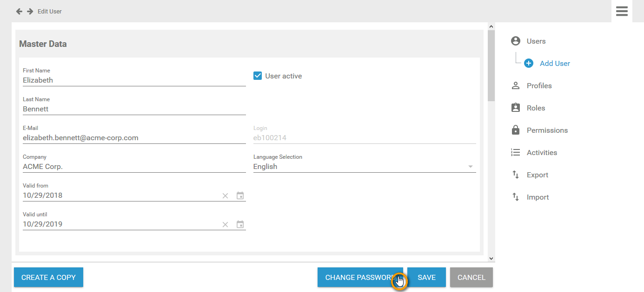Open the Import function
The image size is (644, 292).
pos(538,197)
